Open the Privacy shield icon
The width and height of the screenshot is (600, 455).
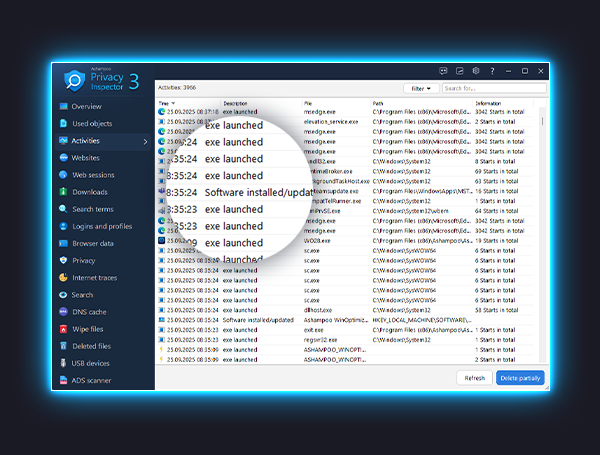63,260
